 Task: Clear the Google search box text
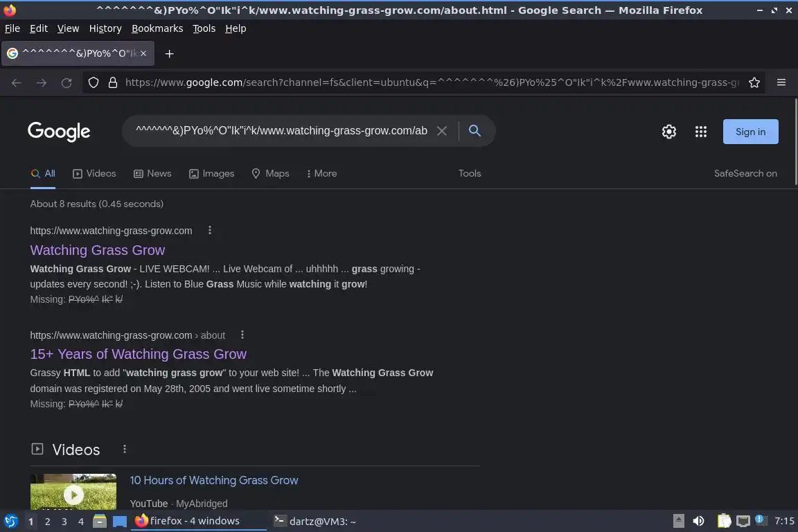coord(442,131)
